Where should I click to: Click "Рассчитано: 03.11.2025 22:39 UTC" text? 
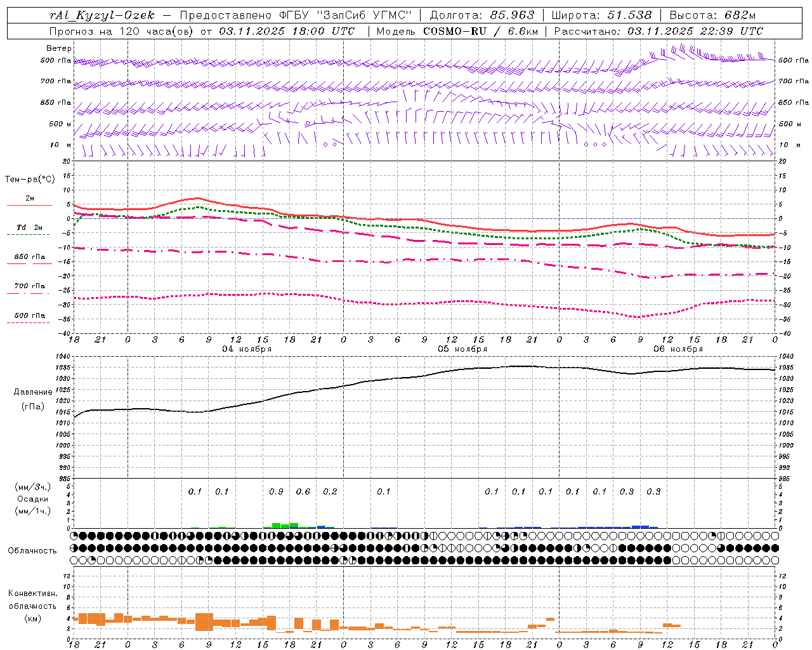tap(658, 31)
